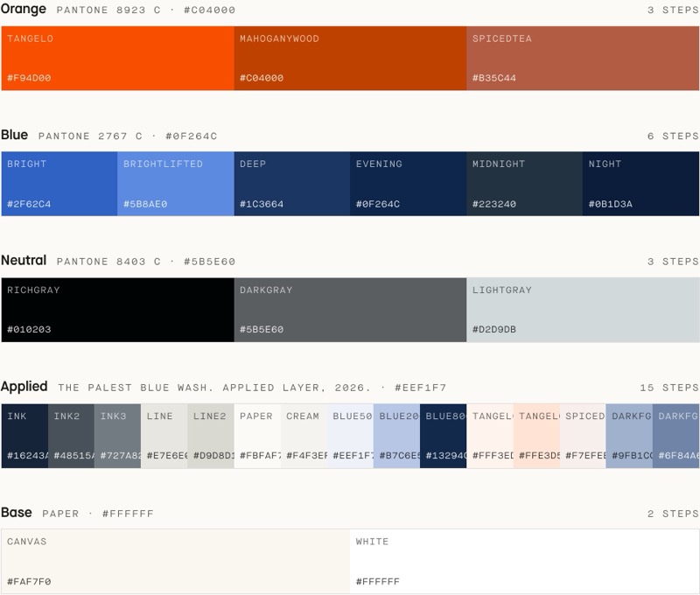Pick the MAHOGANYWOOD swatch
The width and height of the screenshot is (700, 595).
(350, 58)
